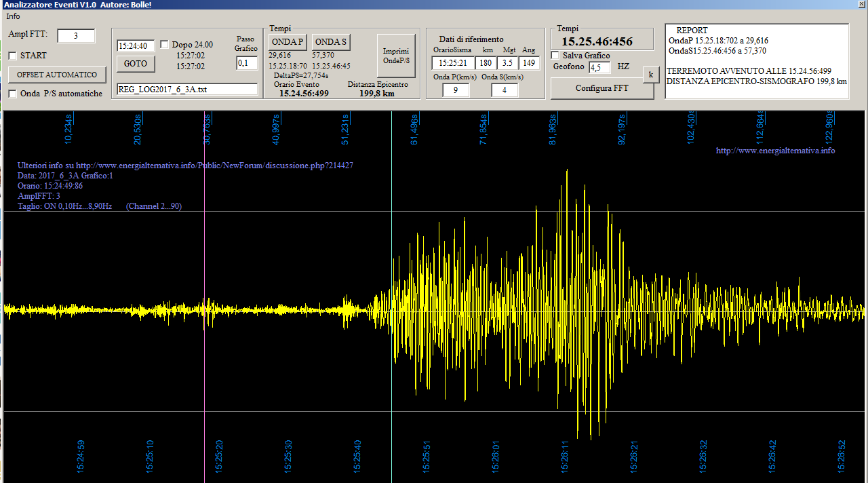Click the 15:25:10 time axis label

[150, 456]
